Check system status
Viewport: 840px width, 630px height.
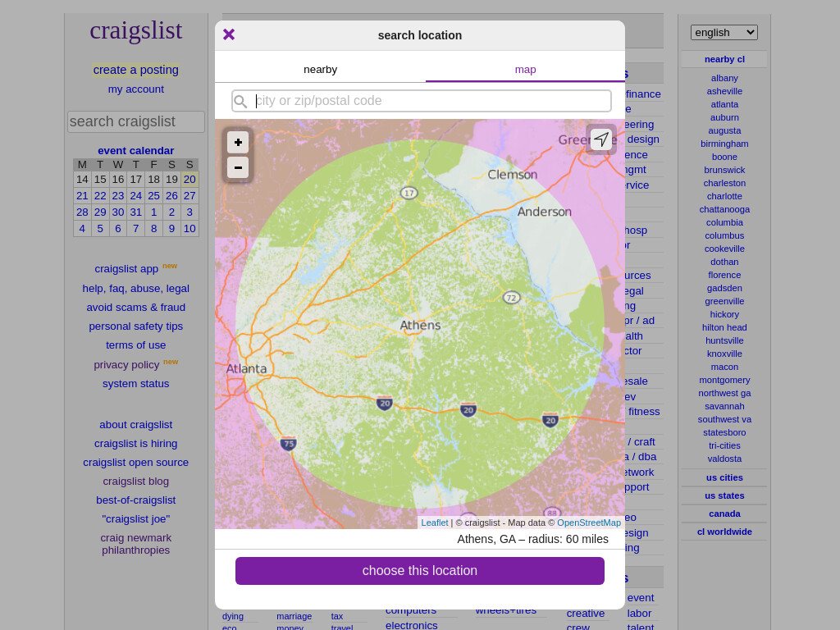(x=136, y=384)
